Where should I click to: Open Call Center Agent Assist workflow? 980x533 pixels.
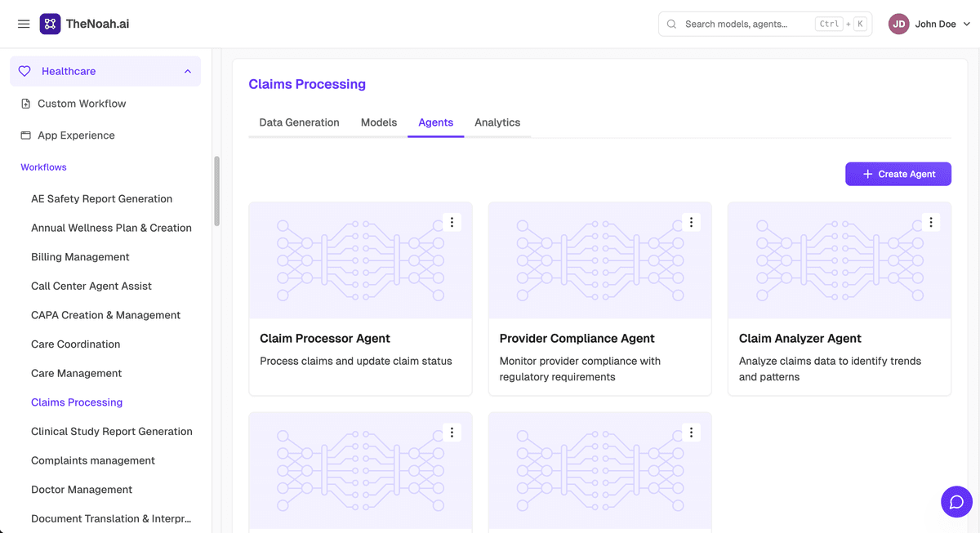pyautogui.click(x=91, y=286)
